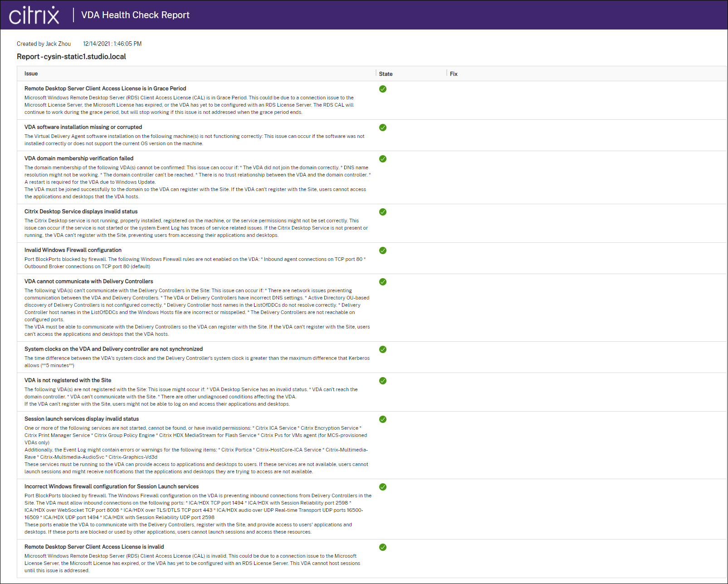The height and width of the screenshot is (584, 728).
Task: Click the State column header
Action: pyautogui.click(x=386, y=74)
